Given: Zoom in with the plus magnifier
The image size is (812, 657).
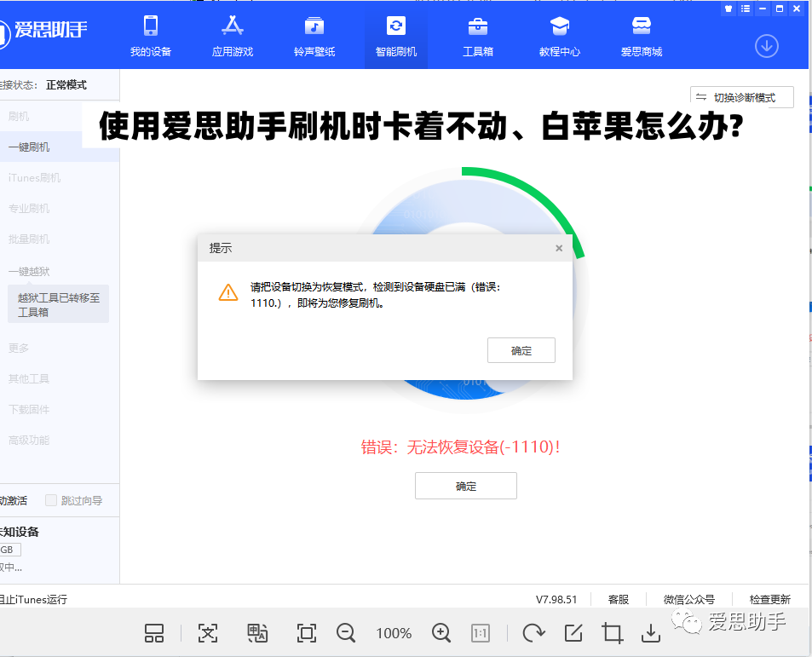Looking at the screenshot, I should [441, 632].
